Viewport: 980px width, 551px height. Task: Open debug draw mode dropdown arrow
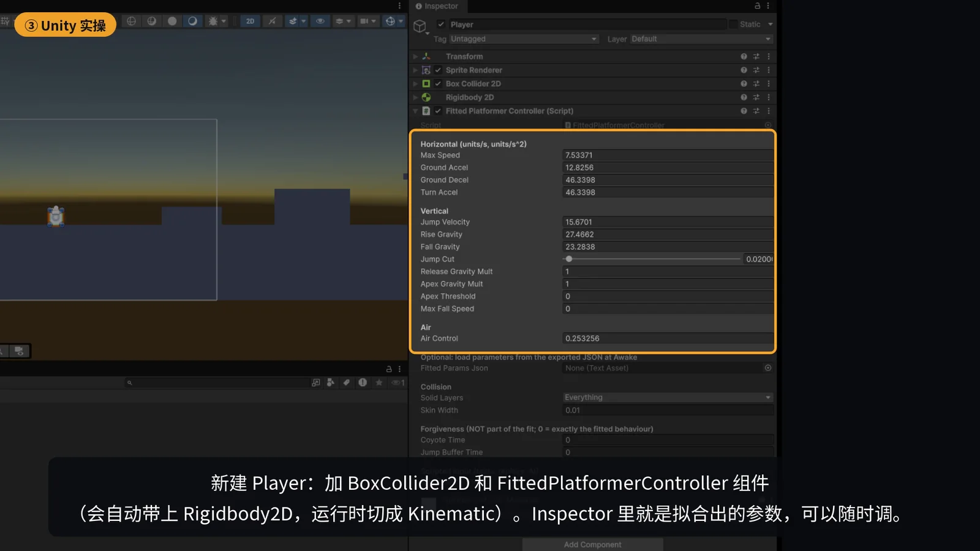[x=224, y=21]
